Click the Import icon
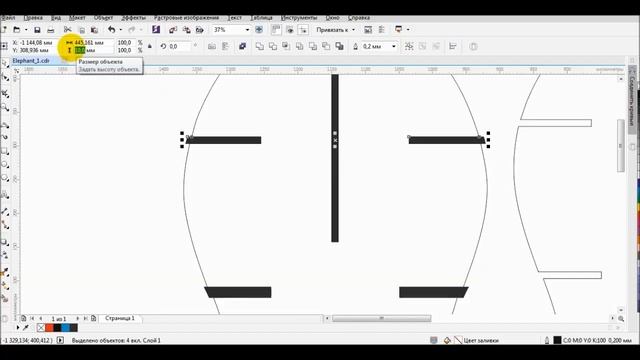640x360 pixels. click(x=173, y=30)
